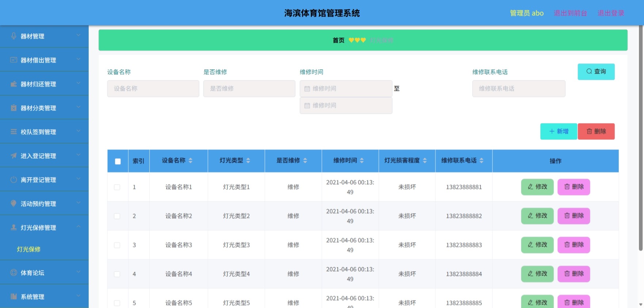Expand the 离开登记管理 menu chevron
The width and height of the screenshot is (644, 308).
(x=78, y=178)
